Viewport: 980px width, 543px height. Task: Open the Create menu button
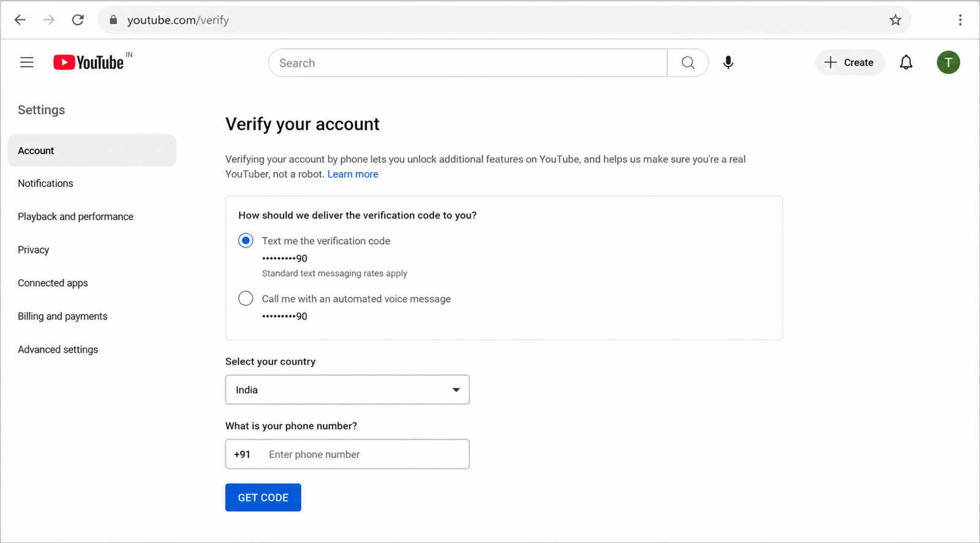click(850, 62)
